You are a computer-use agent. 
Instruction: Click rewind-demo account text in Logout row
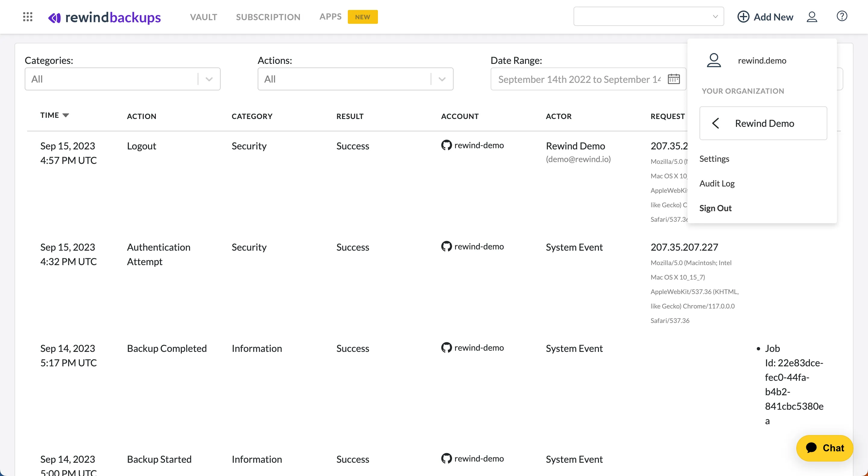click(479, 145)
